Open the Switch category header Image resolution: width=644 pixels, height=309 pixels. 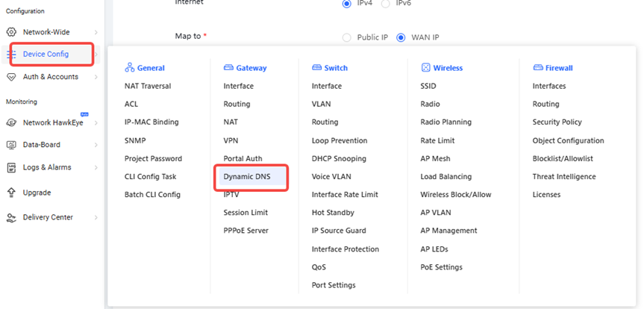(x=335, y=68)
